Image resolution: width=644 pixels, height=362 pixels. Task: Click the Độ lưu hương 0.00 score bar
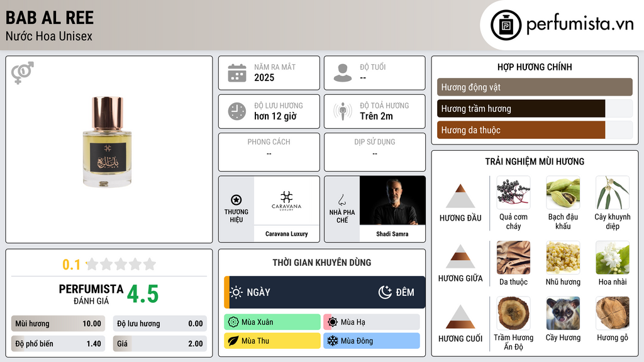160,324
